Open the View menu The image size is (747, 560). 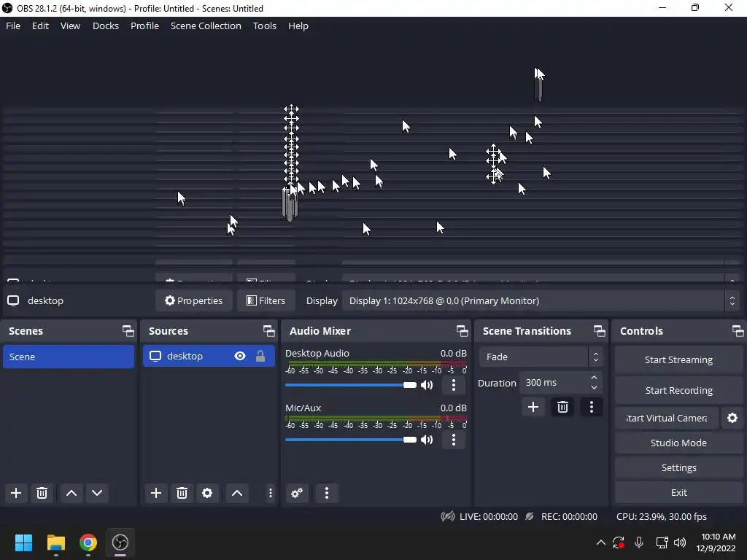point(70,26)
